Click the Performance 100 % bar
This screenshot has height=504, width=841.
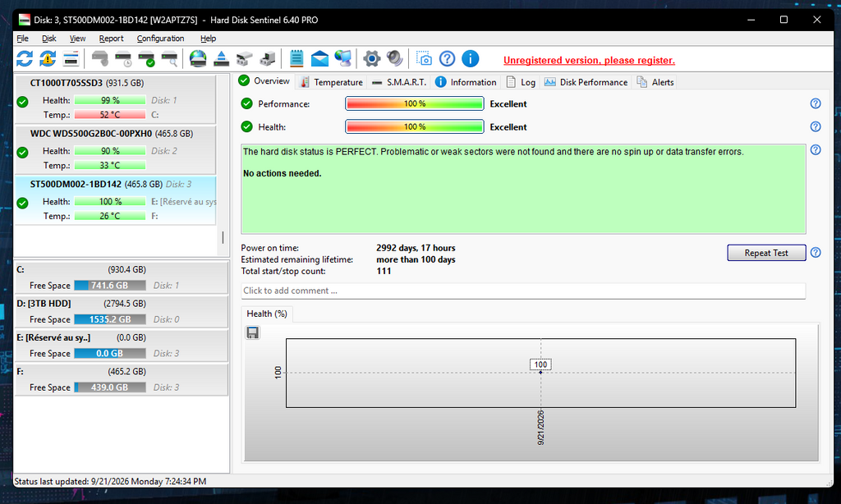click(415, 103)
